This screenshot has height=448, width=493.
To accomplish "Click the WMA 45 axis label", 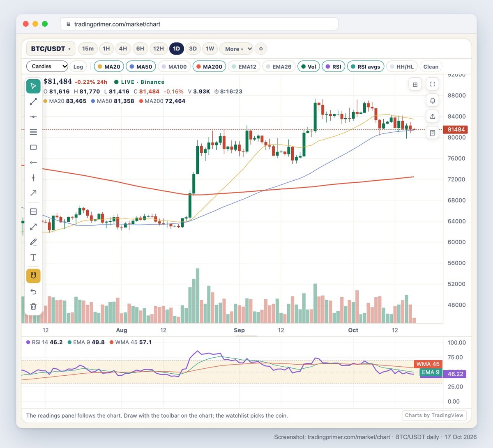I will tap(428, 364).
